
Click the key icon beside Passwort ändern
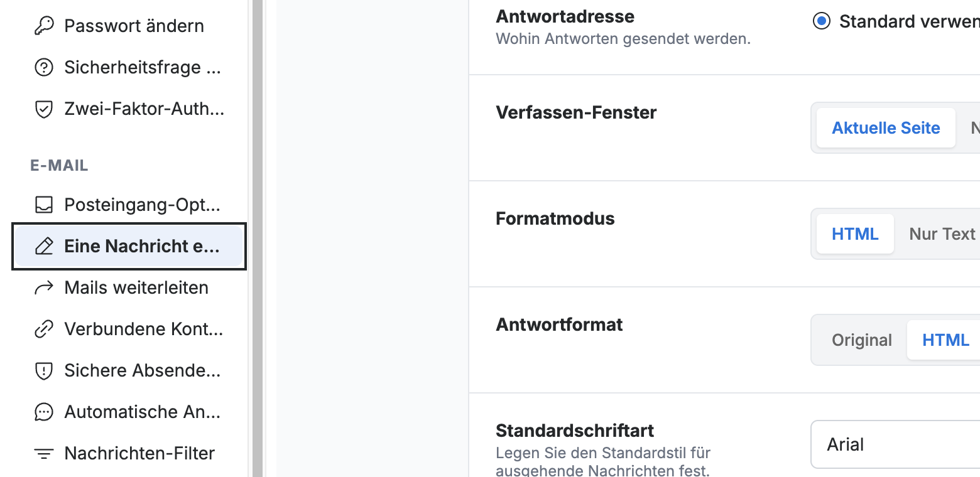[x=43, y=26]
